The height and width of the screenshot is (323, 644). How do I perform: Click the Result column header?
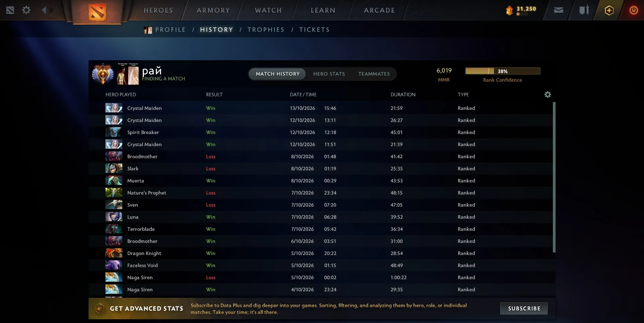214,95
